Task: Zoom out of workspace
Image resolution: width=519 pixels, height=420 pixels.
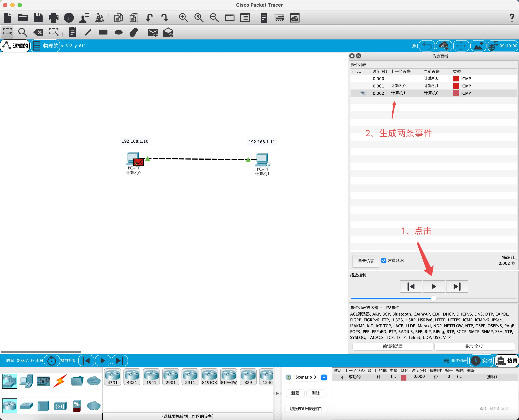Action: [214, 18]
